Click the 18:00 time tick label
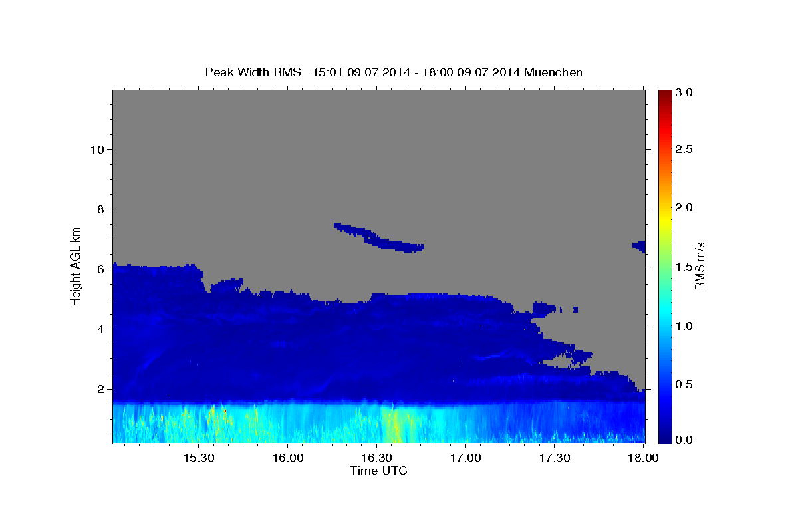This screenshot has width=798, height=532. tap(643, 458)
